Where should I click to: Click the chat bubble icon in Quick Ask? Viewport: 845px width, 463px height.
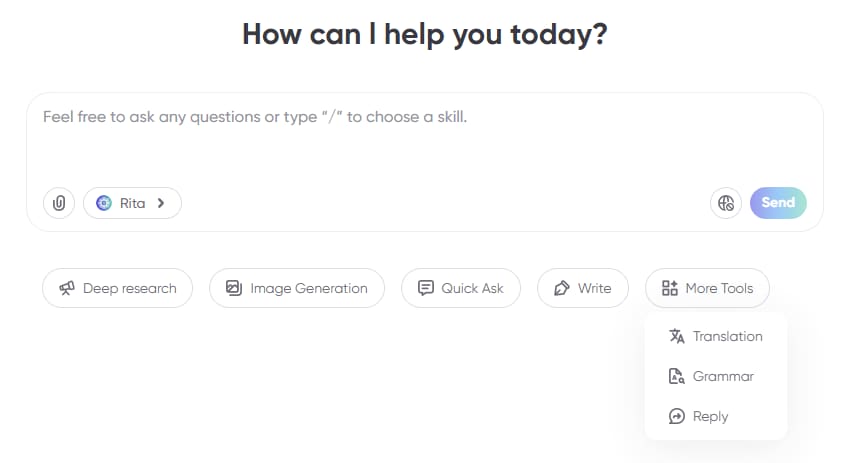pyautogui.click(x=425, y=288)
